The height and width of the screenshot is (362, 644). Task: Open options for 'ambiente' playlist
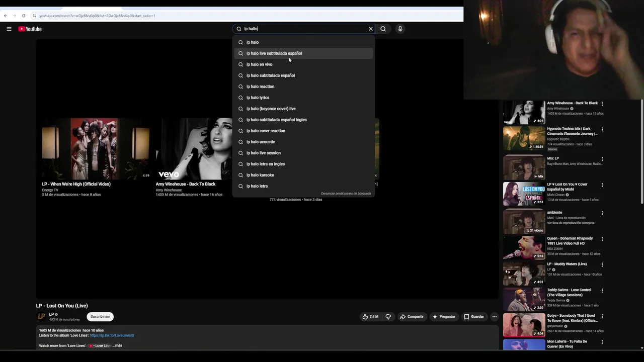click(602, 213)
